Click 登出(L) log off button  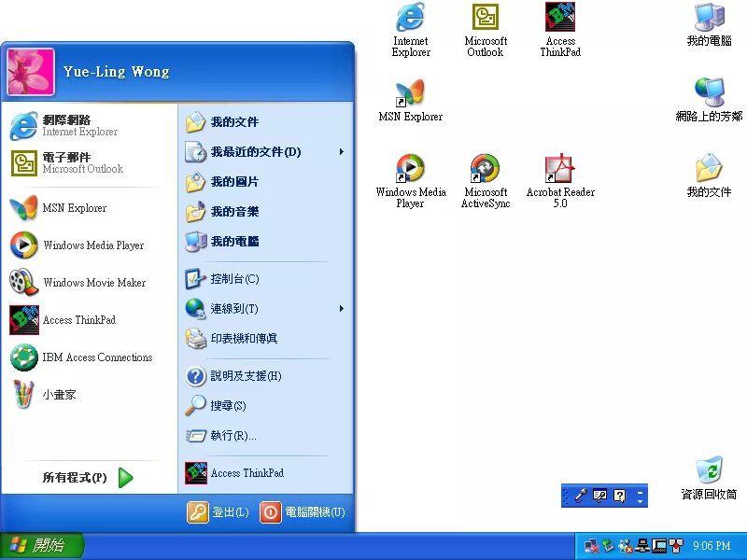click(218, 512)
